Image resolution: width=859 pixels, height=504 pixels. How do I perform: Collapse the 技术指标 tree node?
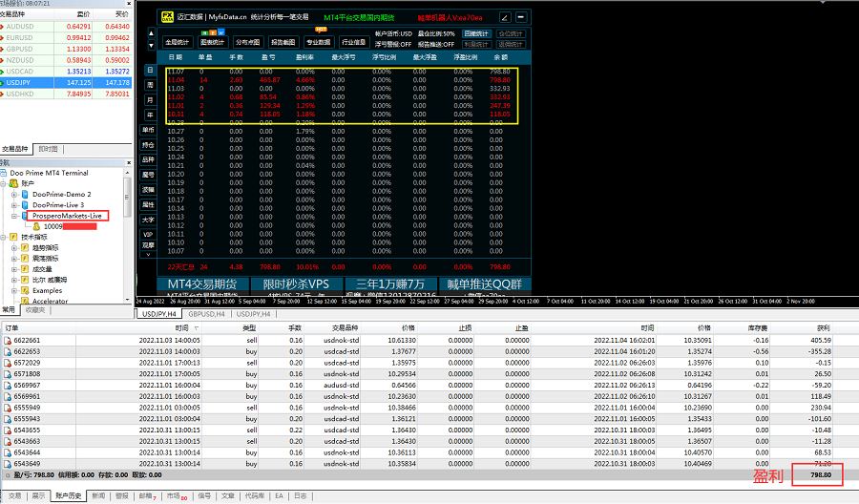3,238
